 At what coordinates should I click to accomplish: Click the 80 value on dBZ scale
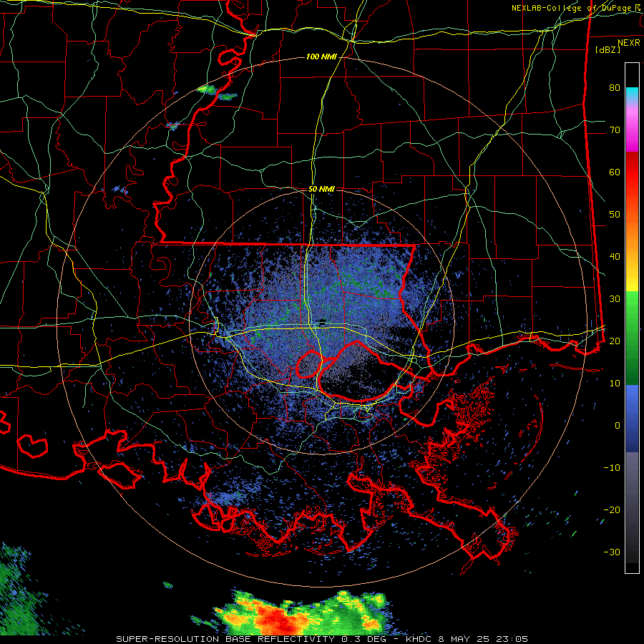click(615, 87)
